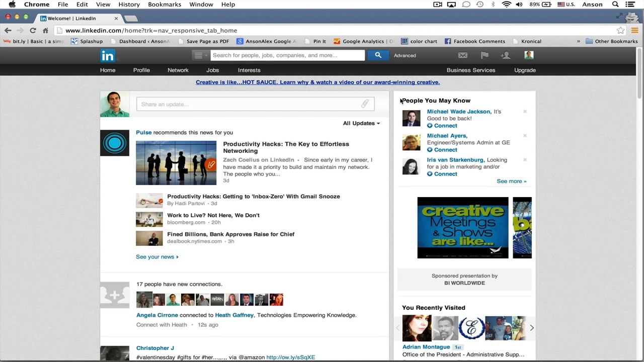This screenshot has height=362, width=644.
Task: Click the Pulse circular logo icon
Action: (115, 143)
